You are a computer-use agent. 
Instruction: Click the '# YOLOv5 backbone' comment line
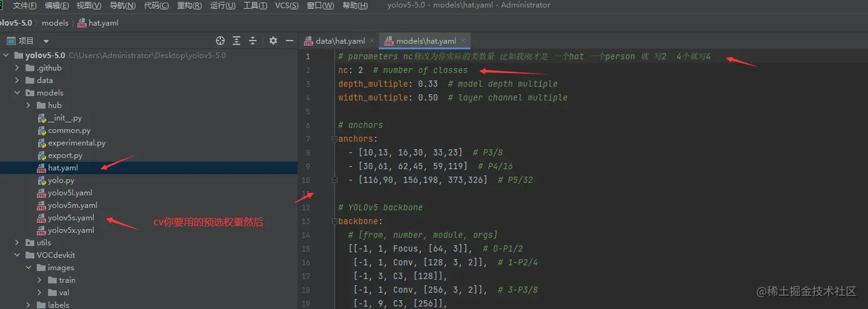click(x=380, y=207)
